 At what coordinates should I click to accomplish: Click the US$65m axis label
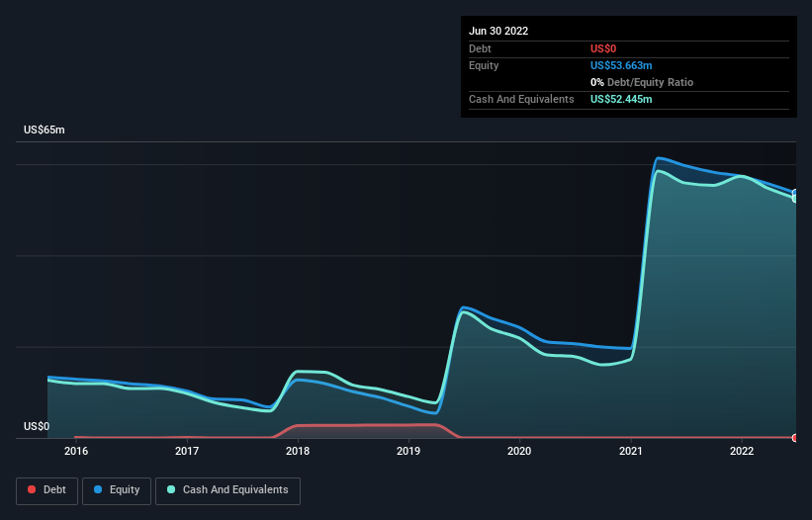click(45, 130)
